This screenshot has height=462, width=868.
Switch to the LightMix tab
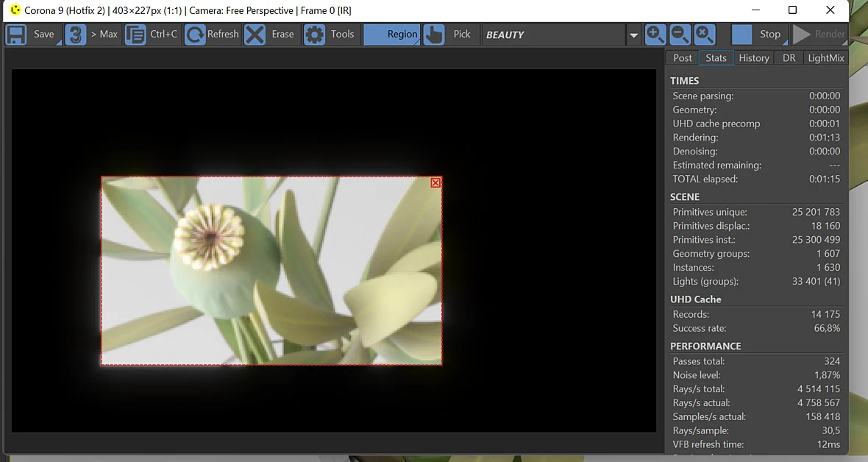tap(825, 57)
